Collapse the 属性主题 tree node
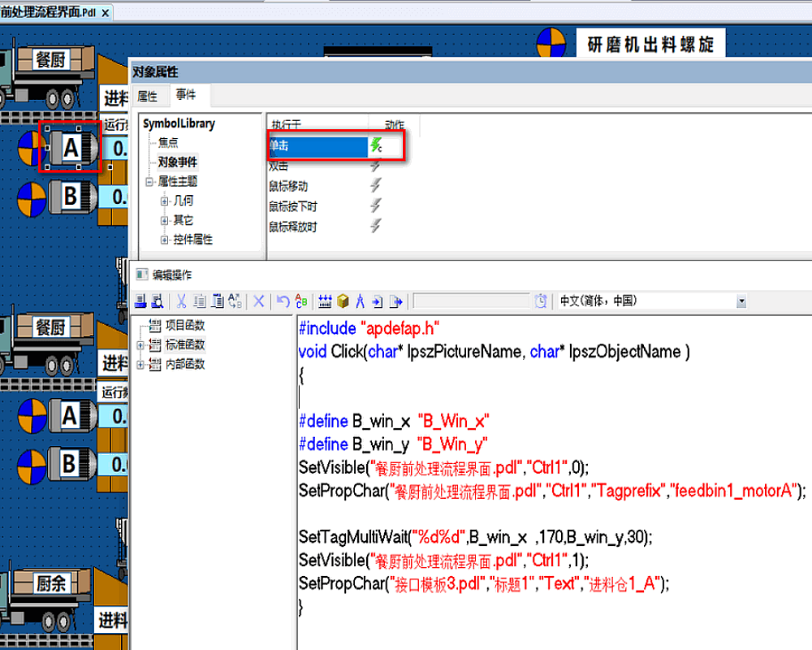 tap(149, 182)
